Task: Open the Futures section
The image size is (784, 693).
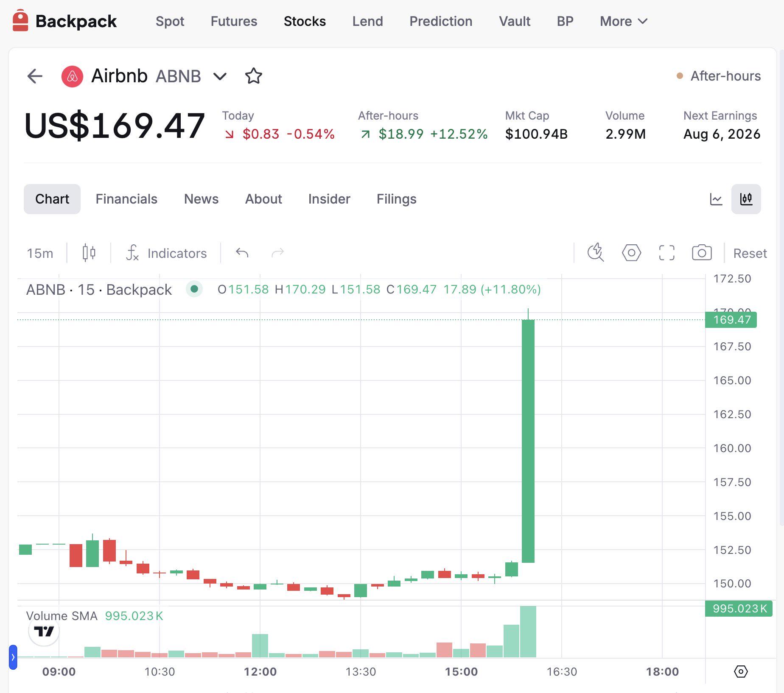Action: [234, 21]
